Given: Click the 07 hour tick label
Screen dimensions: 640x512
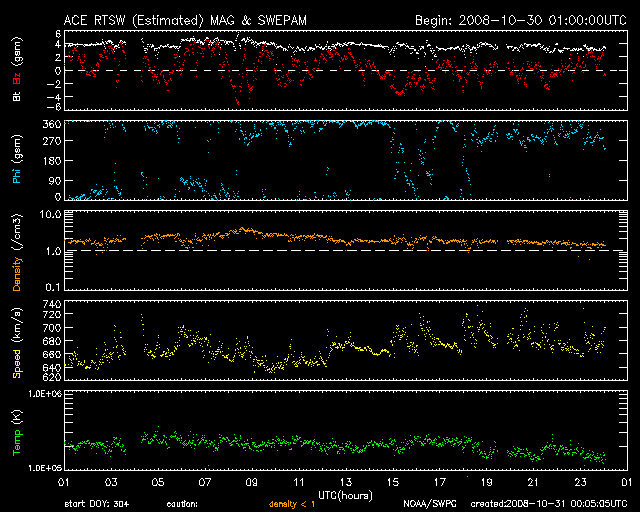Looking at the screenshot, I should (x=204, y=483).
